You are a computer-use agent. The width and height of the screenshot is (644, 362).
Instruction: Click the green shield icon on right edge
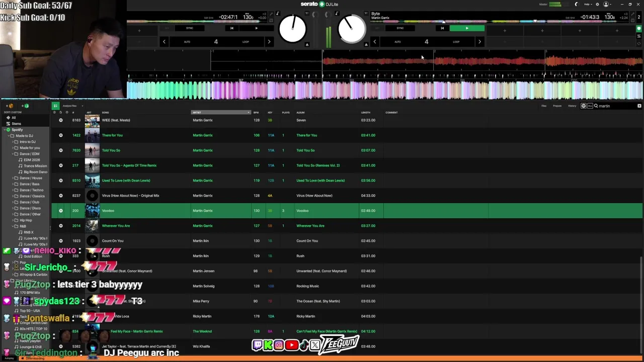click(x=639, y=30)
